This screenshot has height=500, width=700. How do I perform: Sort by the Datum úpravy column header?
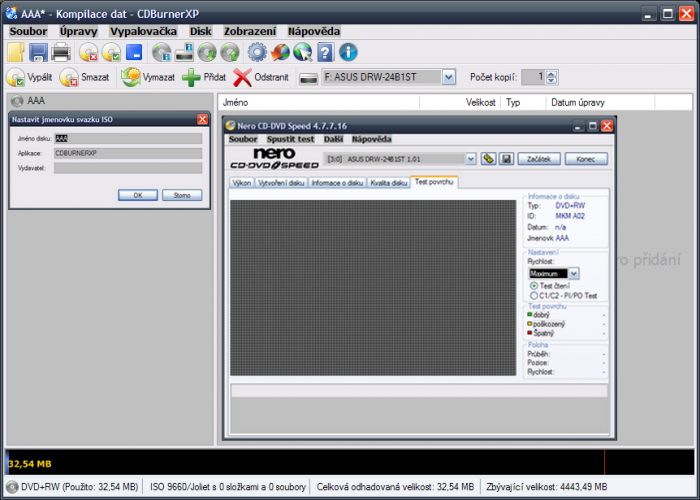[600, 103]
